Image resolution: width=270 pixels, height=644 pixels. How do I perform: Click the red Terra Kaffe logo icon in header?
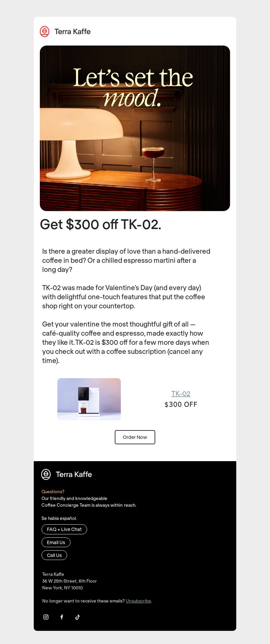click(x=45, y=31)
